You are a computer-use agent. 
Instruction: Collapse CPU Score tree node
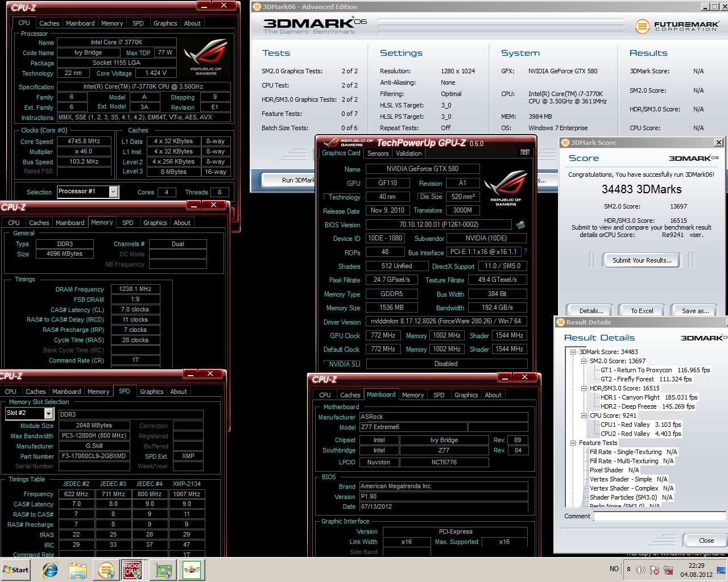pos(584,415)
